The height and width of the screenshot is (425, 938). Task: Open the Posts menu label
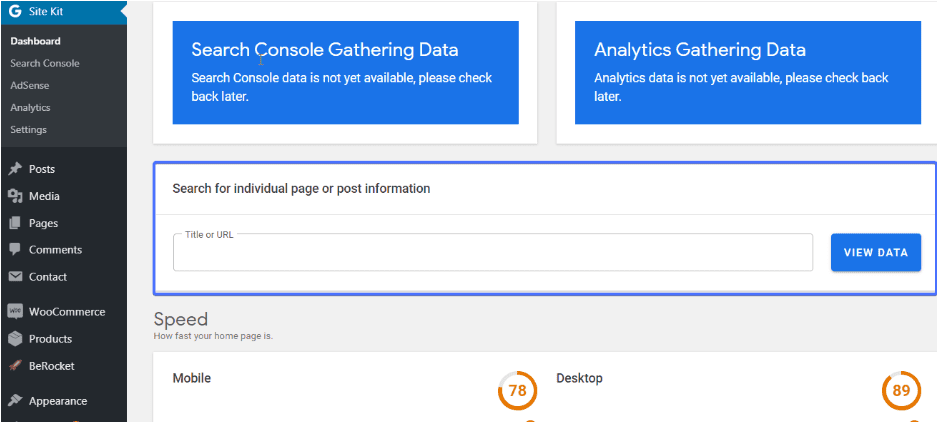pyautogui.click(x=42, y=169)
